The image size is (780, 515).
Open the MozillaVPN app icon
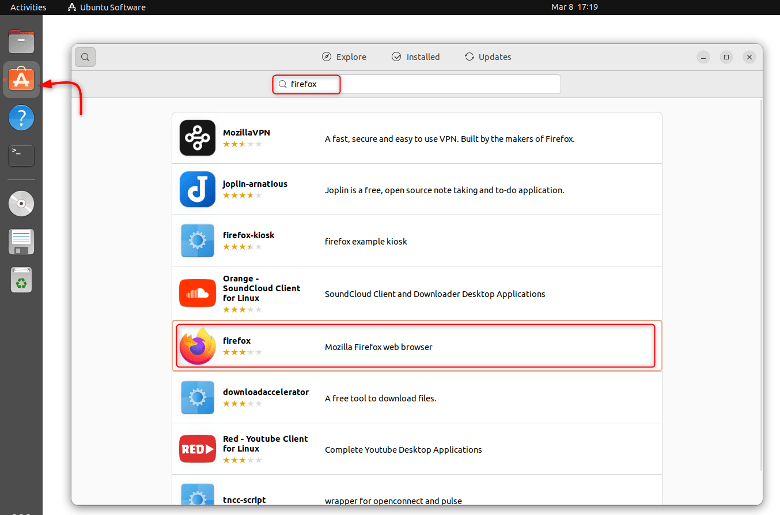[x=197, y=138]
